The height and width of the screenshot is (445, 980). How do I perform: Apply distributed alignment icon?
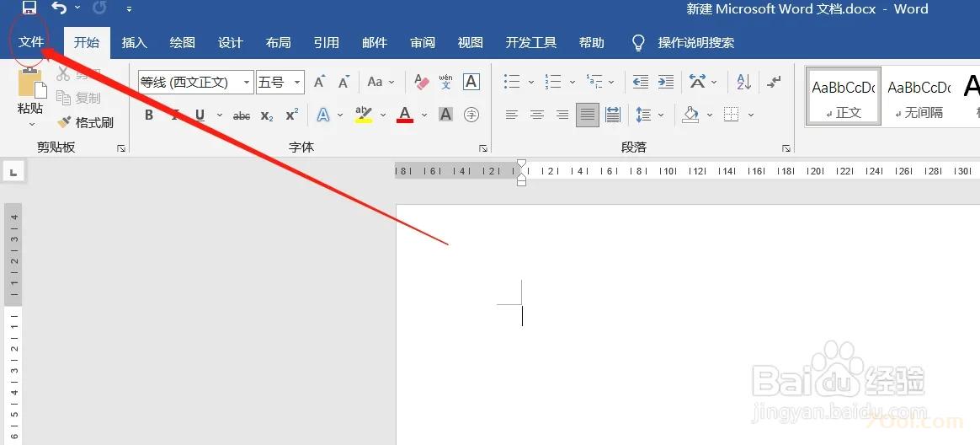613,115
